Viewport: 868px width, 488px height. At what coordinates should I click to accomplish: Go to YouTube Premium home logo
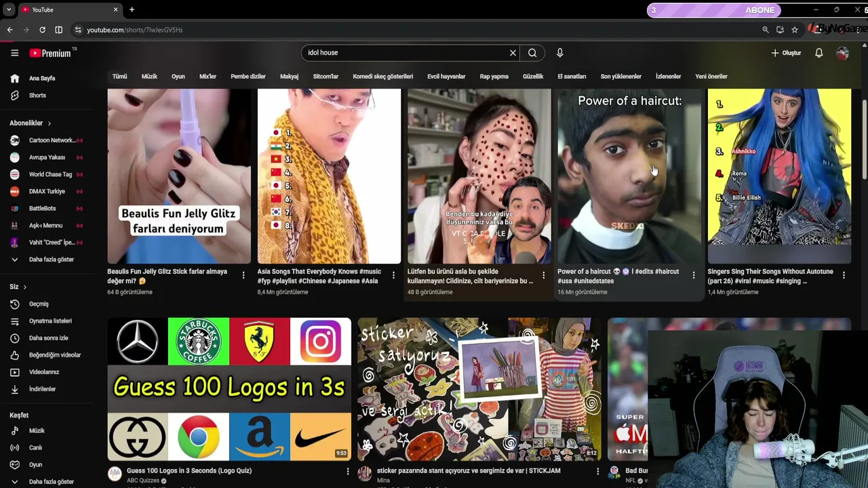(x=51, y=53)
